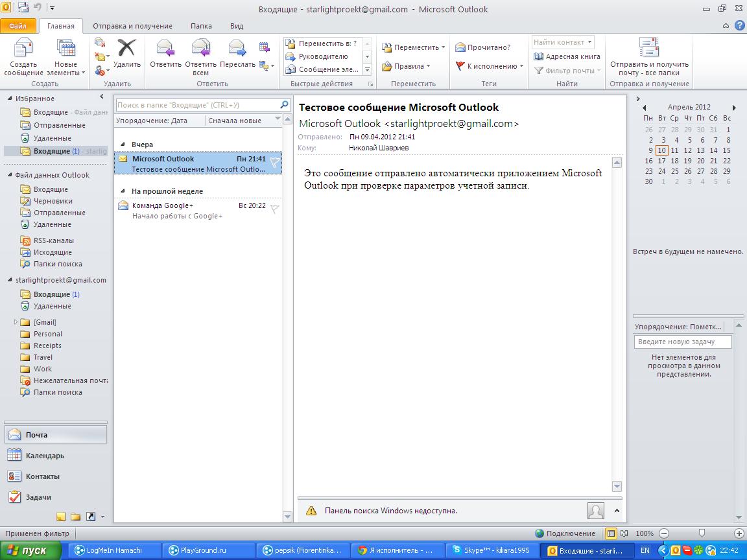Expand the [Gmail] folder

tap(16, 322)
